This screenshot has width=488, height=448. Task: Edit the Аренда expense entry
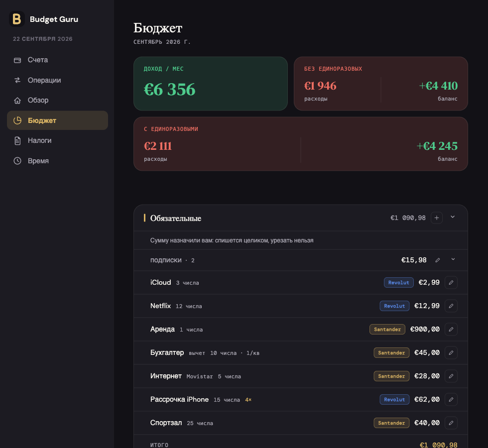click(451, 329)
